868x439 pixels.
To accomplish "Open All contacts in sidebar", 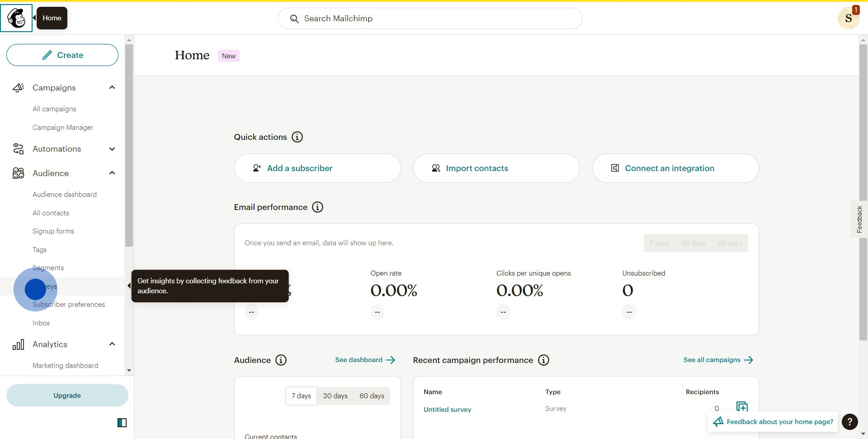I will [x=51, y=213].
